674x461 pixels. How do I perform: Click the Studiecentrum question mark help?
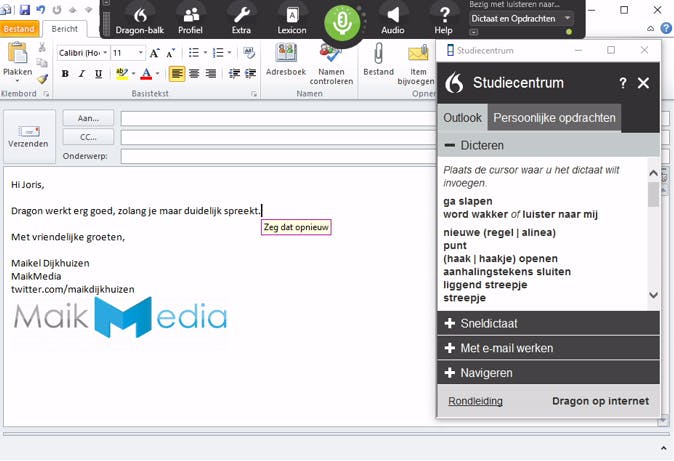tap(622, 83)
